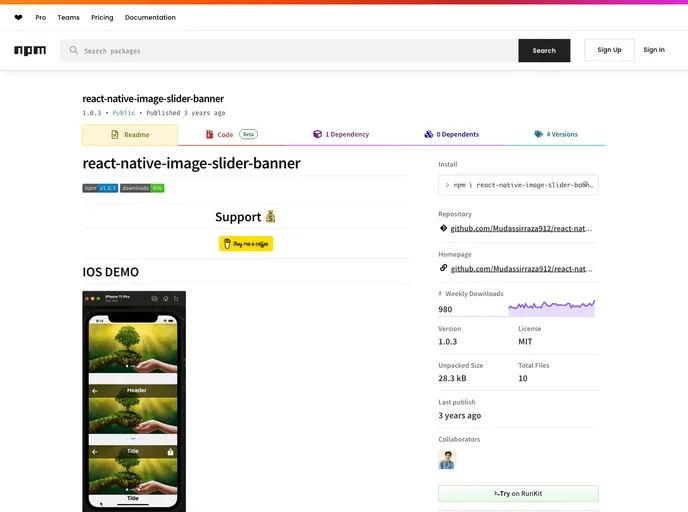
Task: Click the npm v1.0.3 badge
Action: click(x=100, y=188)
